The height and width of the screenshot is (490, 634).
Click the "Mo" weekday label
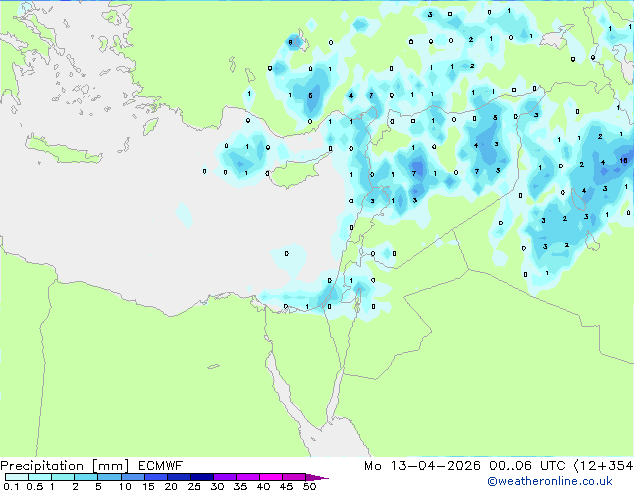click(372, 466)
